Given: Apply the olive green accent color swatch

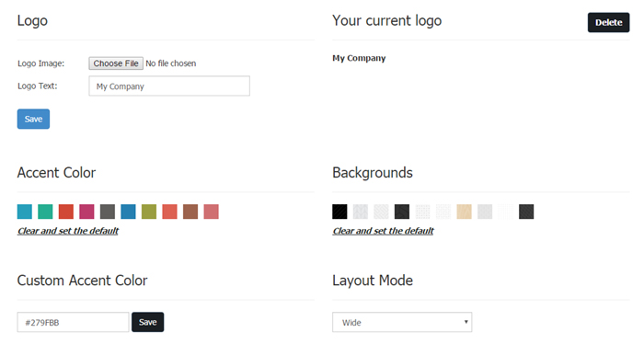Looking at the screenshot, I should coord(149,212).
